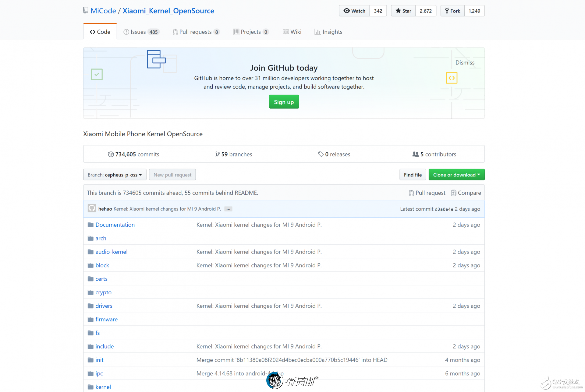Open the 0 releases page
Screen dimensions: 585x392
tap(334, 154)
